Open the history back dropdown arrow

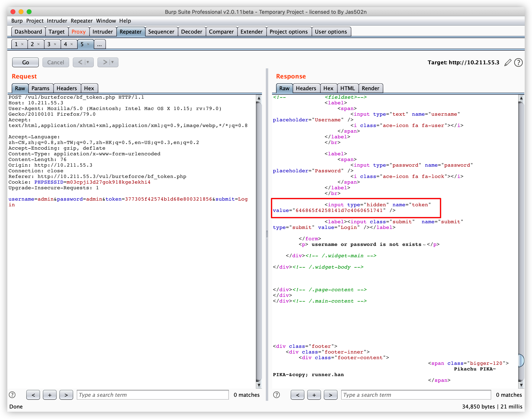tap(88, 62)
